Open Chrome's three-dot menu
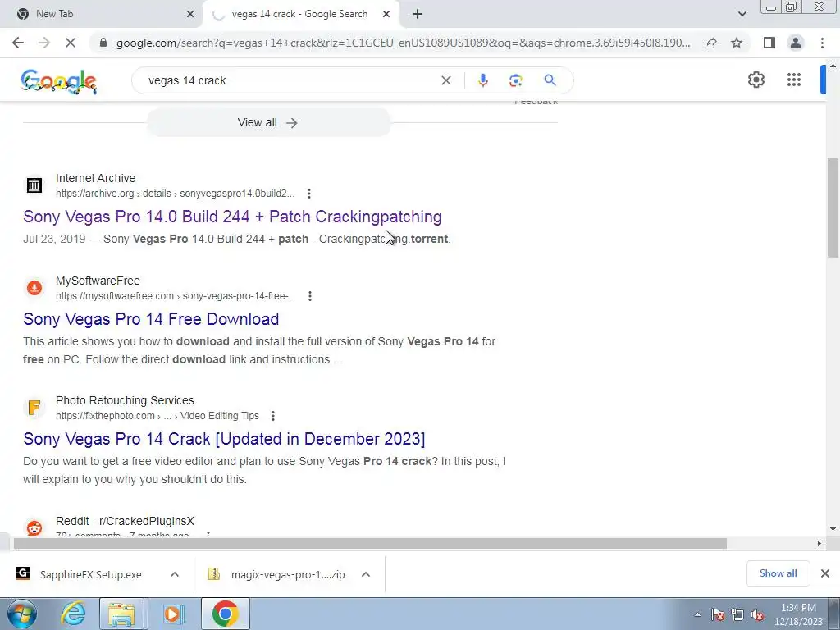The height and width of the screenshot is (630, 840). 822,43
